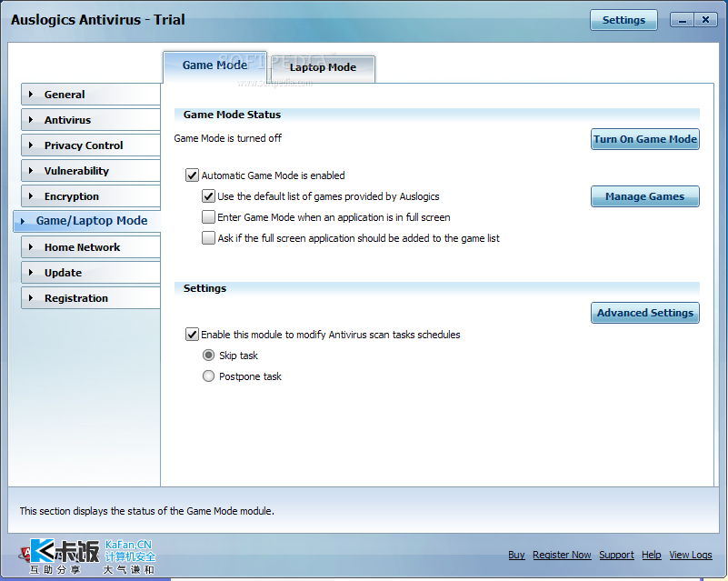The width and height of the screenshot is (728, 581).
Task: Open Update in the sidebar
Action: (x=91, y=273)
